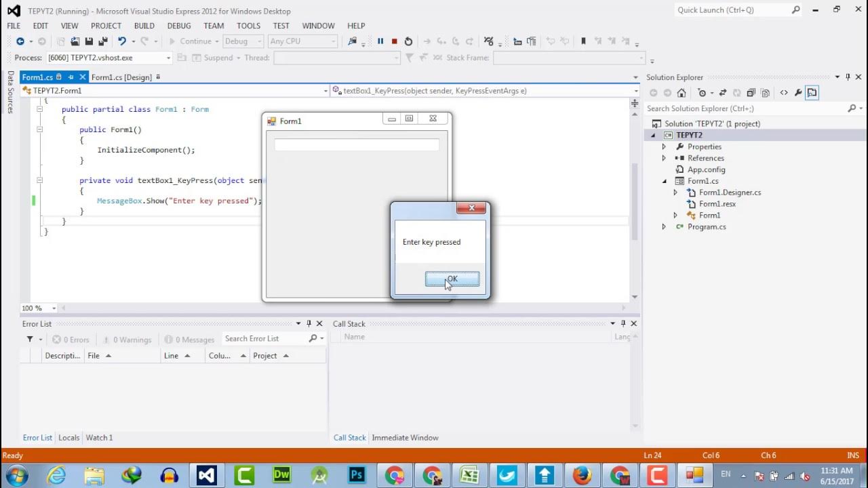Click the Search Error List field
Image resolution: width=868 pixels, height=488 pixels.
[x=266, y=339]
